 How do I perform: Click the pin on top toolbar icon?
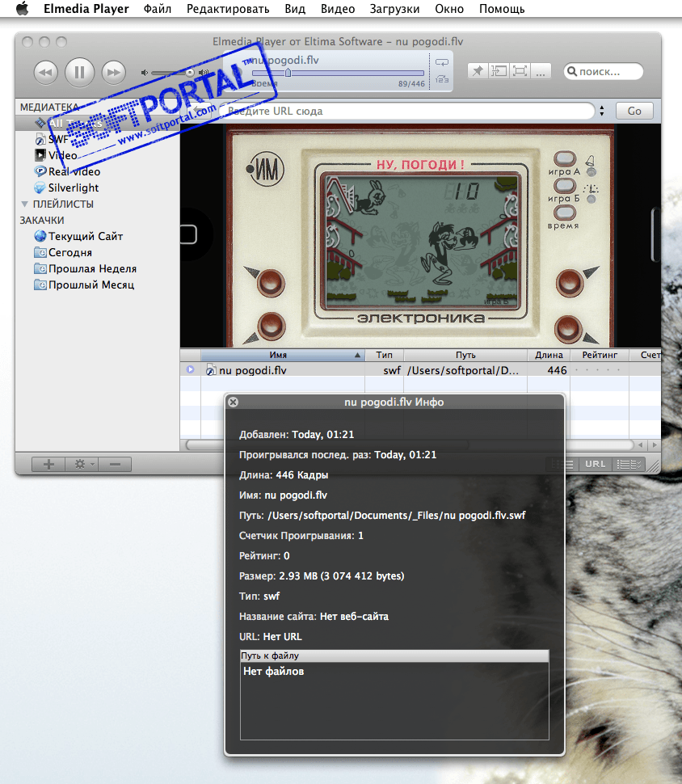tap(478, 71)
